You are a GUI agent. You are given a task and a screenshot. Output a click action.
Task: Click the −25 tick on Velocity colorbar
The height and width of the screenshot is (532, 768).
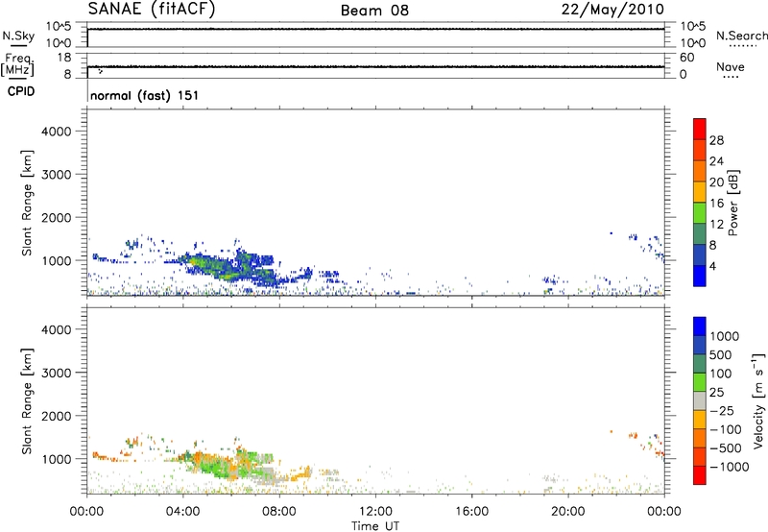[722, 411]
